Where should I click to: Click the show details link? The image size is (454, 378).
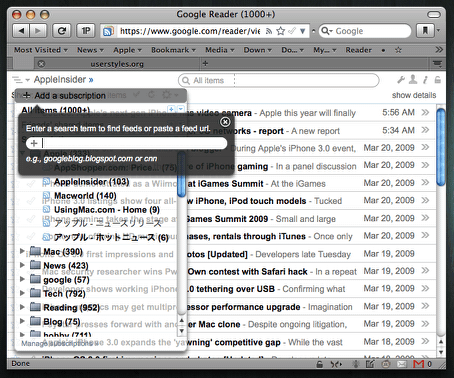414,95
